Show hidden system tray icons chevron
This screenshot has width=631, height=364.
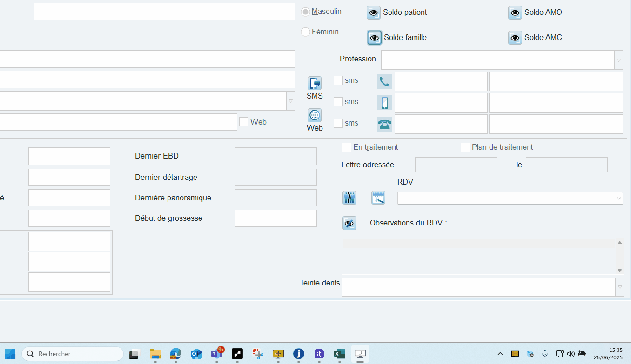point(500,354)
